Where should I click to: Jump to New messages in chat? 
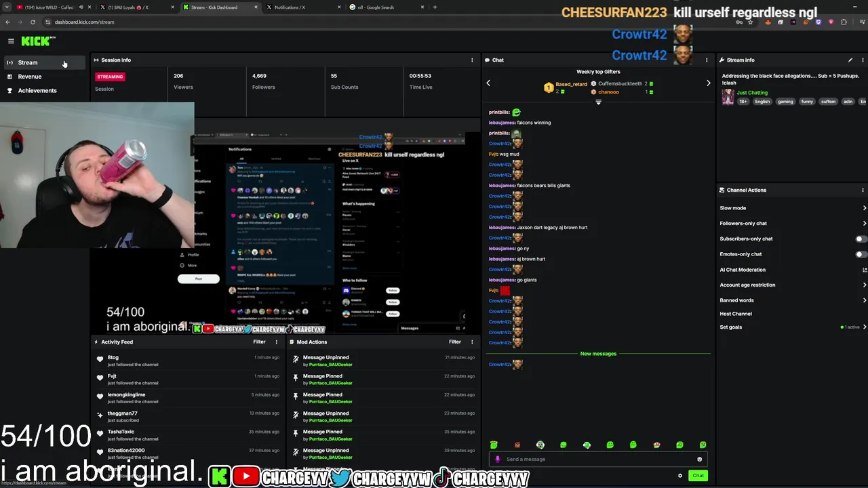598,354
